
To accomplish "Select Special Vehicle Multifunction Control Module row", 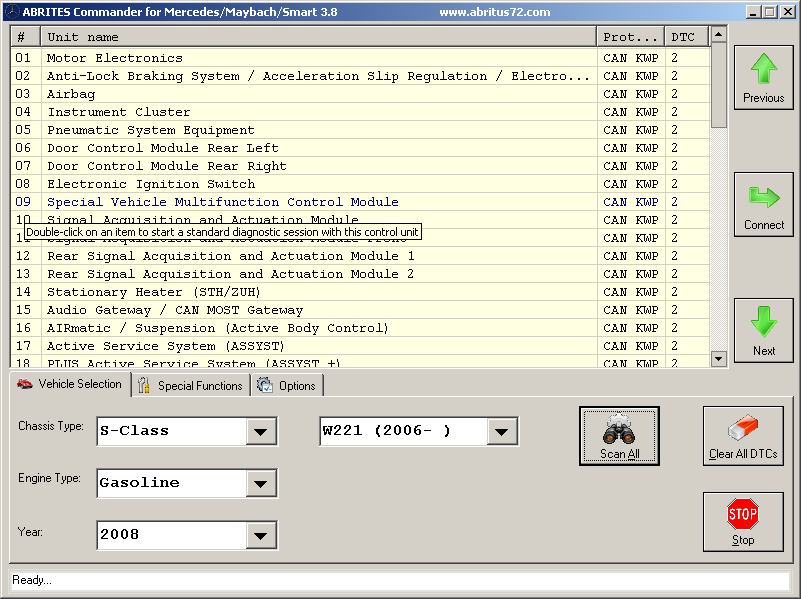I will (x=360, y=202).
